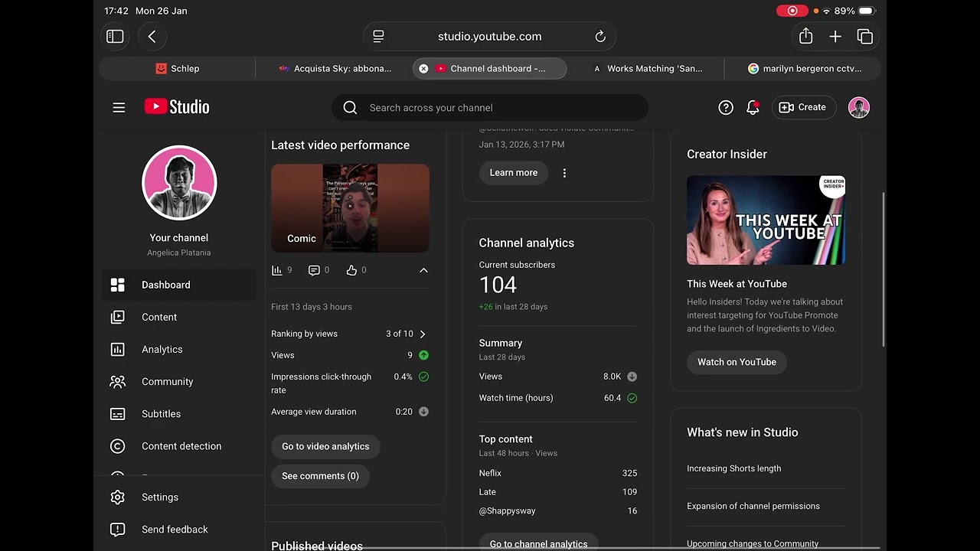Open Settings in sidebar

pyautogui.click(x=179, y=497)
